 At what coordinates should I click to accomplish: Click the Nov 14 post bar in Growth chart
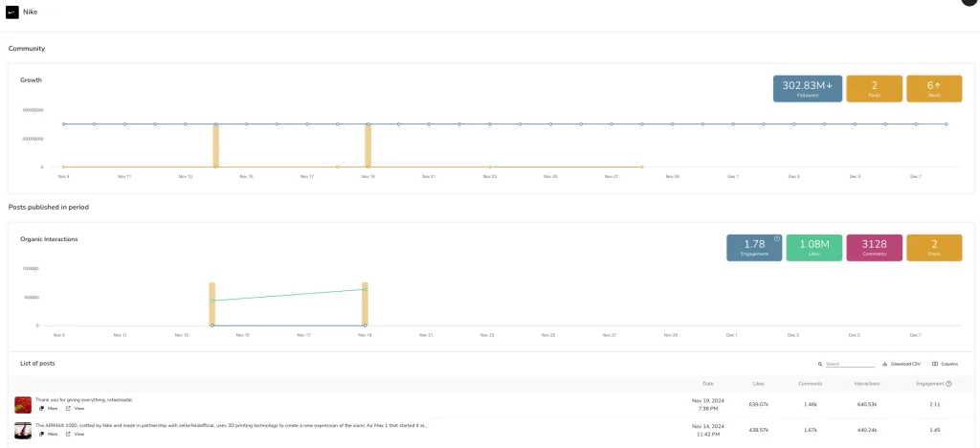coord(216,146)
